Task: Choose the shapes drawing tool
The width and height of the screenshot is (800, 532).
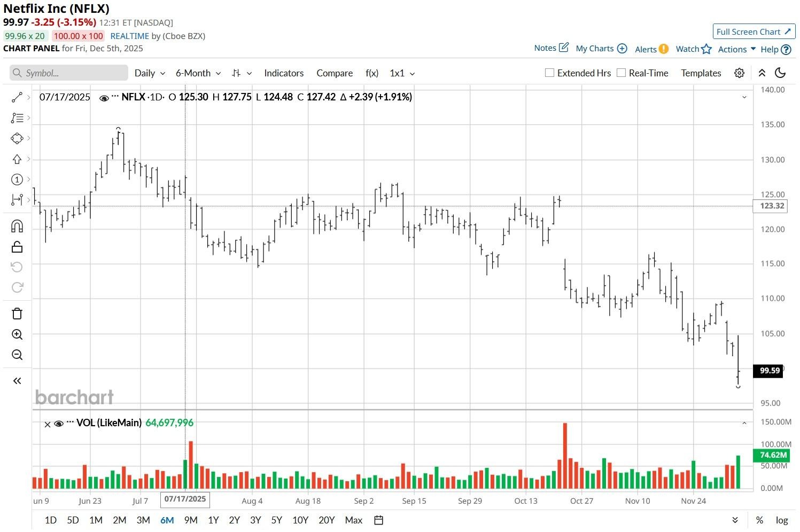Action: pos(17,138)
